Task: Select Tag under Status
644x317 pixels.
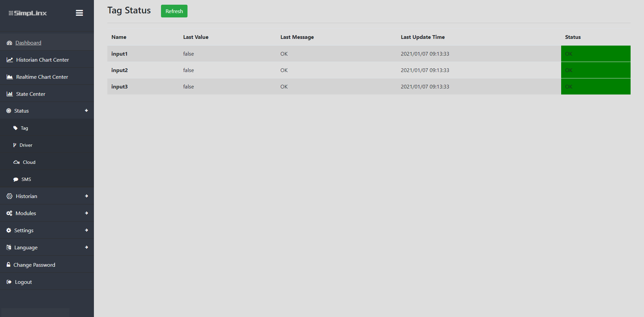Action: [24, 128]
